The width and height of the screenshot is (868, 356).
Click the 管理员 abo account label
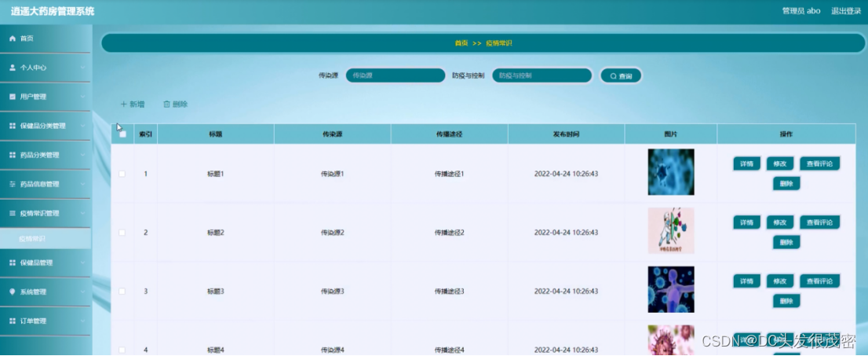point(801,11)
